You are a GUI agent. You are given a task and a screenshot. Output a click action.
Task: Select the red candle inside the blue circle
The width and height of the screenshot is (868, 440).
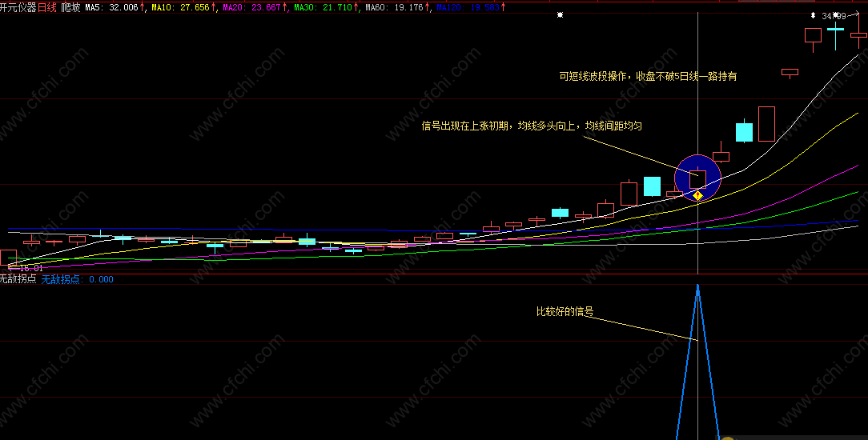[697, 179]
